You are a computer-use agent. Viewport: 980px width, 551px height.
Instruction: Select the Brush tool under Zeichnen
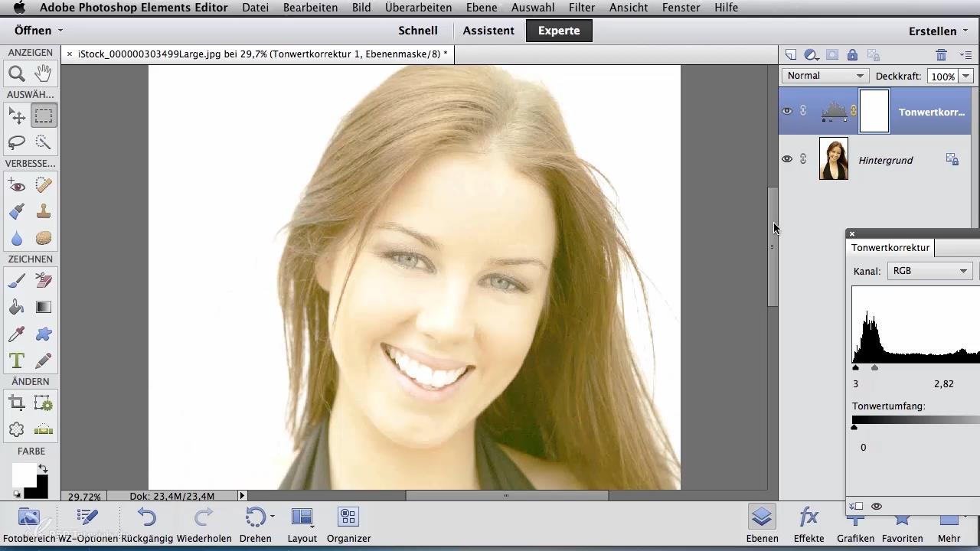click(x=17, y=281)
